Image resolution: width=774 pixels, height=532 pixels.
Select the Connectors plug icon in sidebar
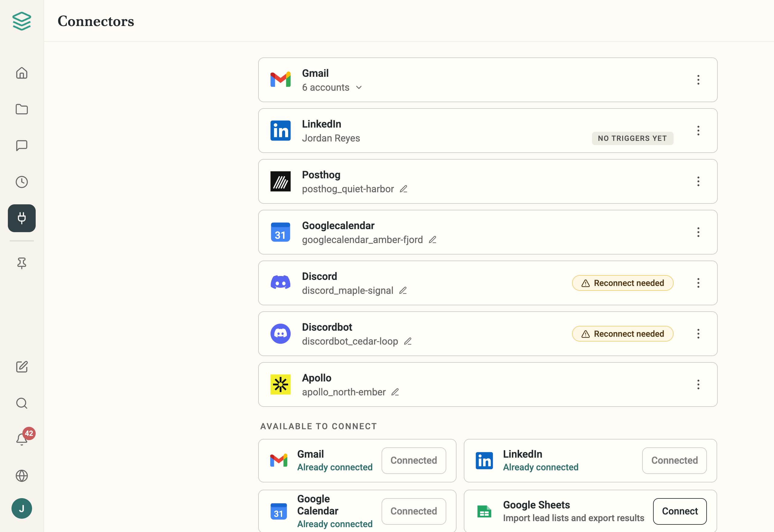click(22, 218)
